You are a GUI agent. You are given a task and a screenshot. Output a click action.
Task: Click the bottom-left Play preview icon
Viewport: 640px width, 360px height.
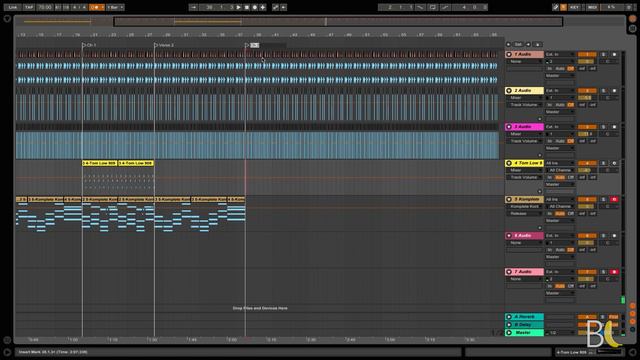click(x=7, y=351)
